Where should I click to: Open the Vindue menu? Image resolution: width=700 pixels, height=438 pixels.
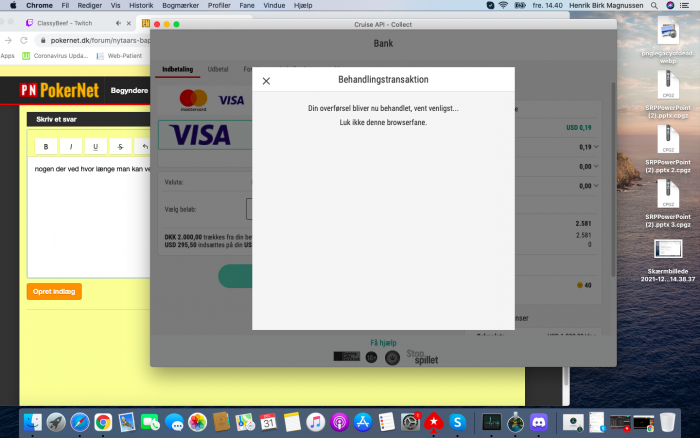coord(274,5)
